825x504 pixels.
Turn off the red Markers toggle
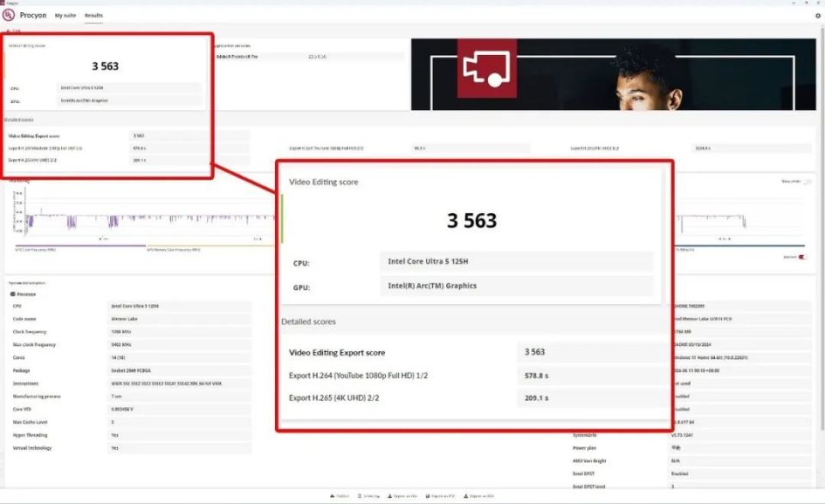click(x=802, y=257)
